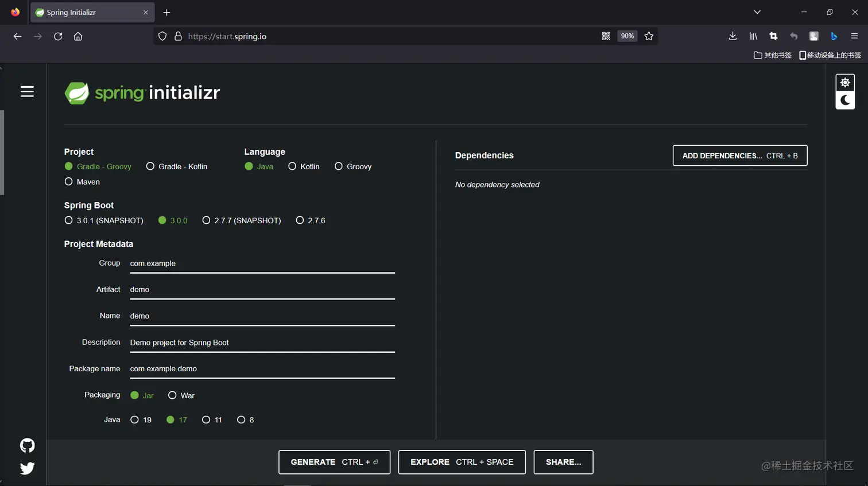Select Spring Boot 3.0.0
Image resolution: width=868 pixels, height=486 pixels.
(173, 220)
